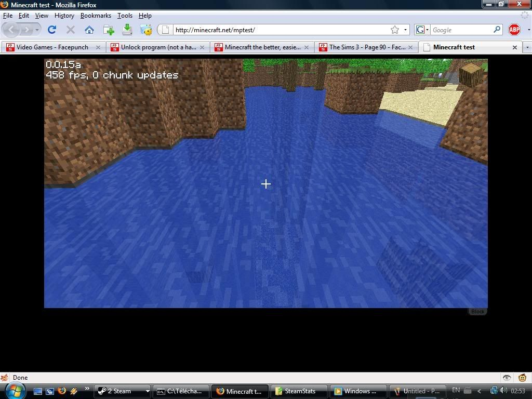Close the Minecraft test tab
This screenshot has height=399, width=532.
point(515,47)
